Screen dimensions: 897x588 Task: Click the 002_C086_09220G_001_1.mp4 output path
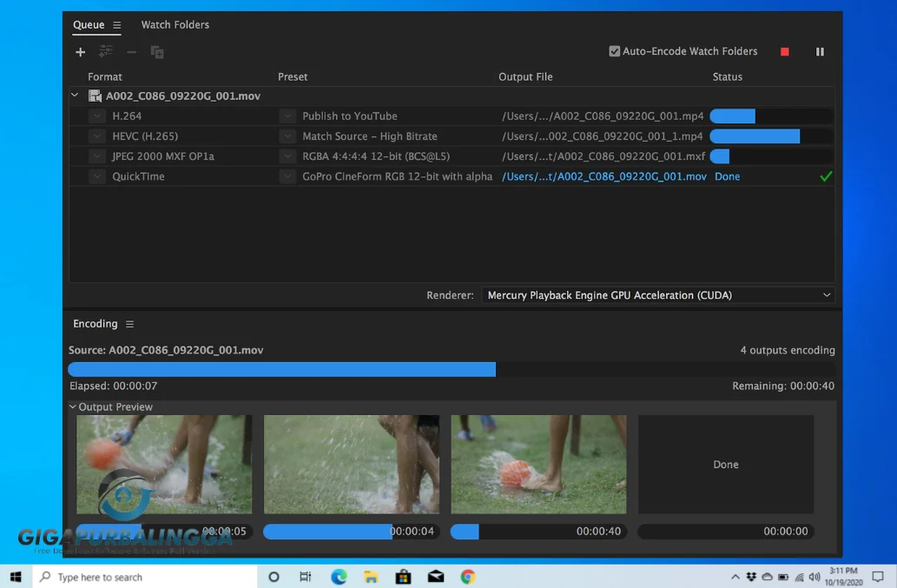coord(603,136)
